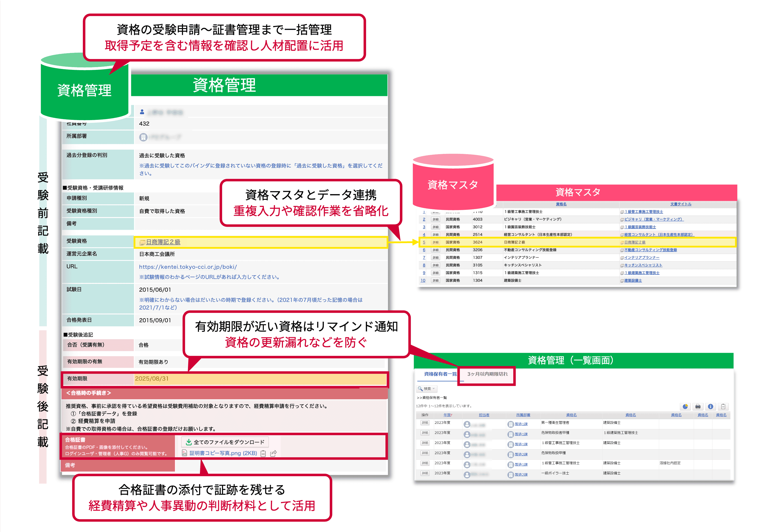Sort holders list by 担当者 header

point(484,415)
